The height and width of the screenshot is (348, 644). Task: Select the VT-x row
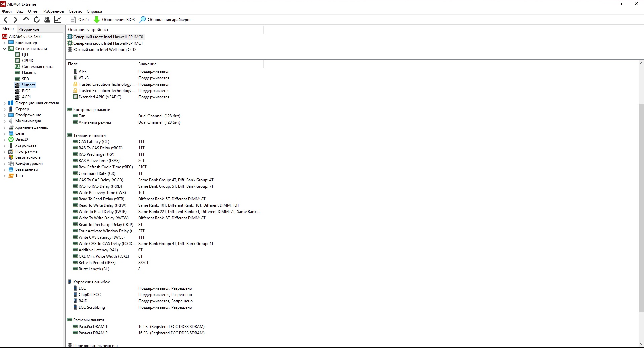point(165,71)
